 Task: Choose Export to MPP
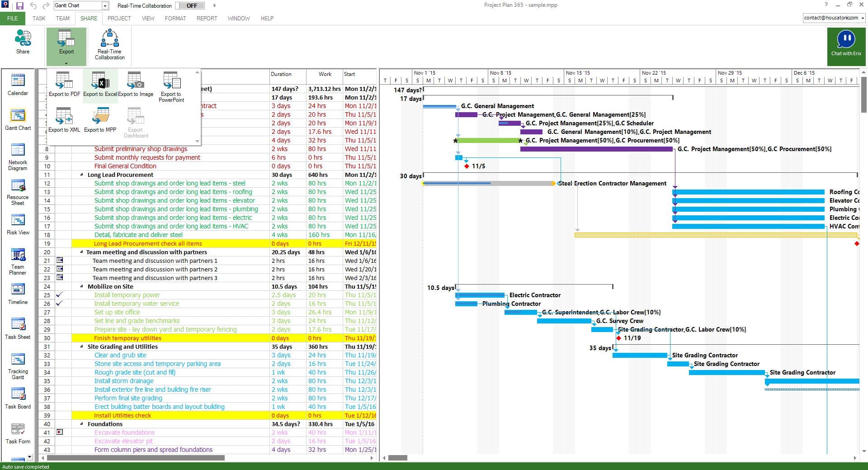pyautogui.click(x=100, y=120)
